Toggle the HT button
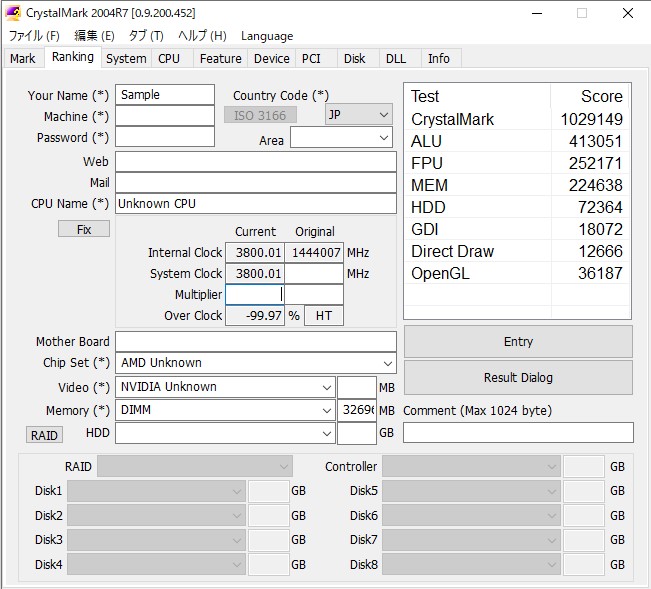651x589 pixels. coord(324,315)
